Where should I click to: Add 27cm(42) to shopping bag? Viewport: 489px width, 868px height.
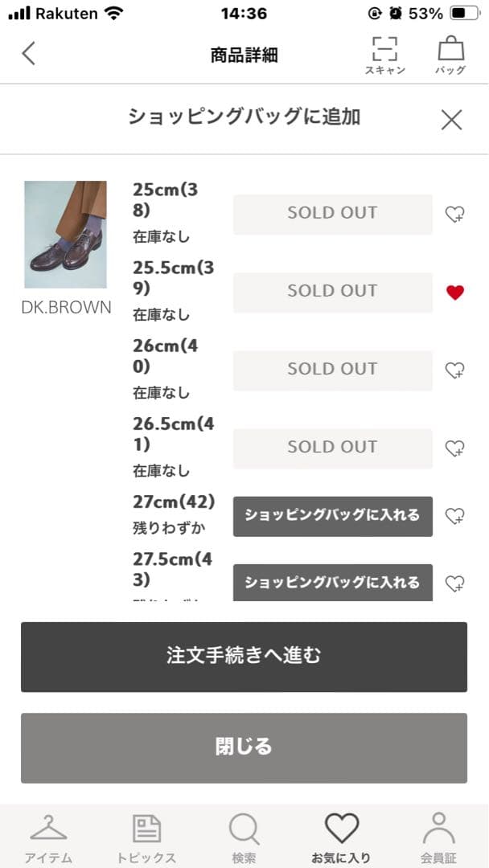pos(332,516)
